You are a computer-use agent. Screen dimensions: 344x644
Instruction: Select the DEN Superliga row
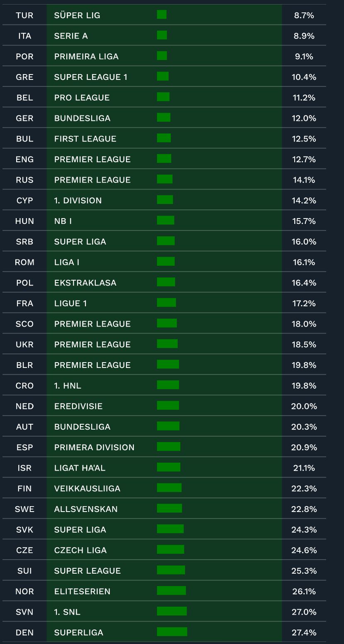click(164, 632)
